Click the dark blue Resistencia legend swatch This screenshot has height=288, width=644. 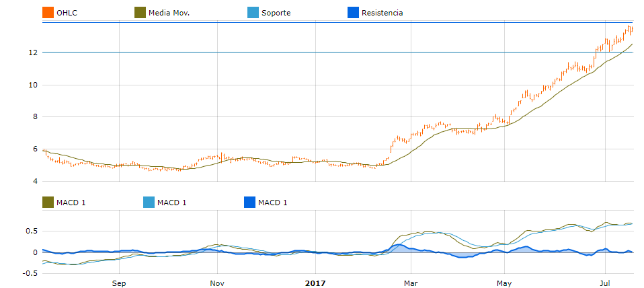tap(352, 13)
